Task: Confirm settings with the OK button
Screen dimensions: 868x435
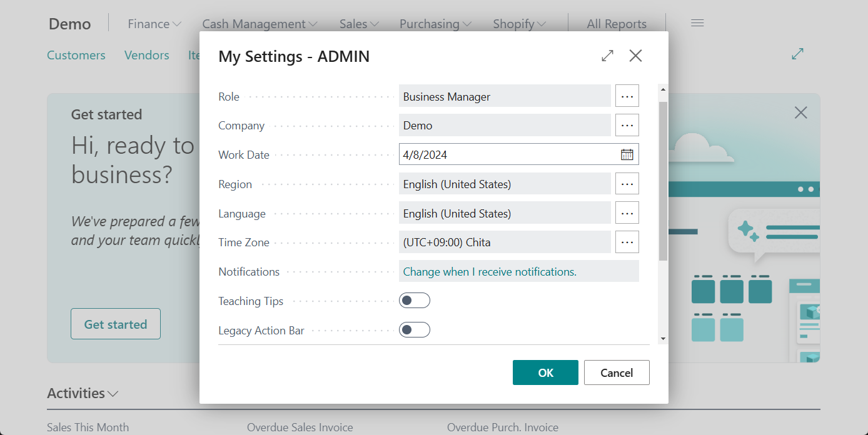Action: [545, 372]
